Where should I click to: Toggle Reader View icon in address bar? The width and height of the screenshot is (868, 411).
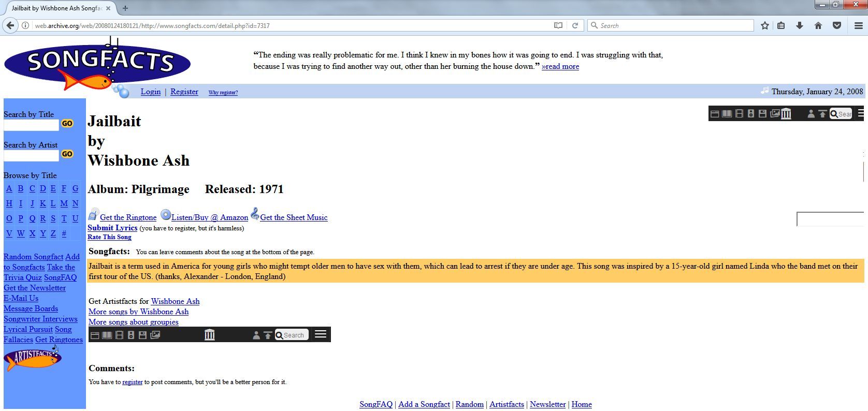click(558, 25)
